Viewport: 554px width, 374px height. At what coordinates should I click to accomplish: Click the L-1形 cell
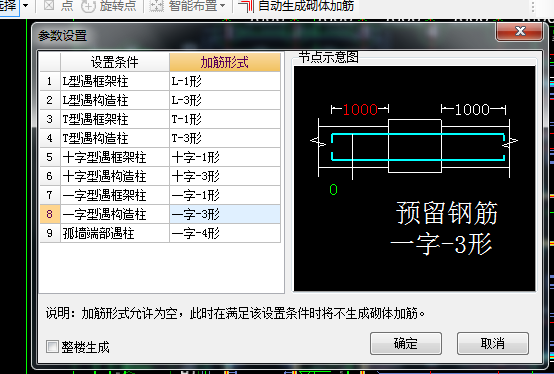[225, 81]
